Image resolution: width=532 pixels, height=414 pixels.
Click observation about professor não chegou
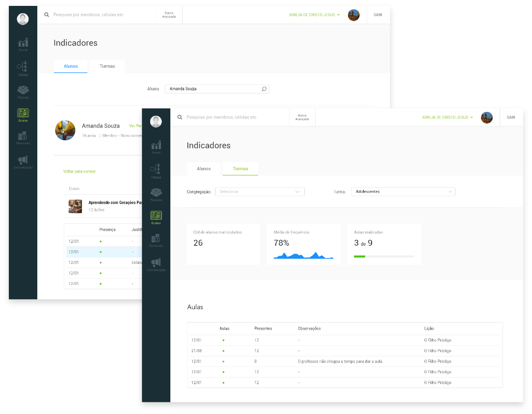click(x=340, y=362)
